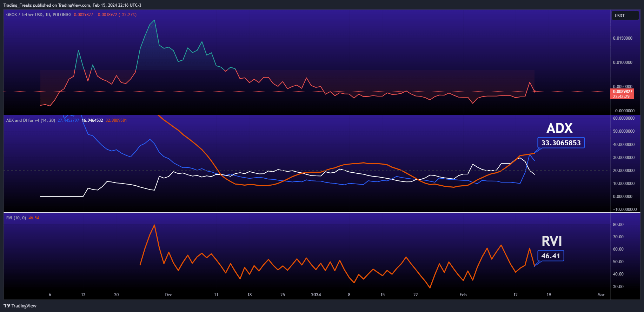Click the 33.3065853 ADX value callout
The width and height of the screenshot is (644, 312).
[x=561, y=143]
